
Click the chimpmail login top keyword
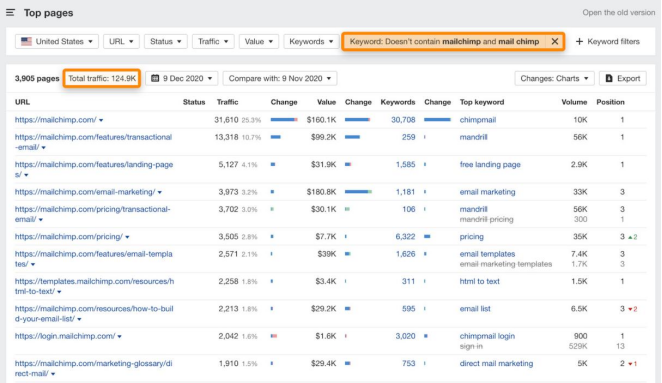pos(487,336)
